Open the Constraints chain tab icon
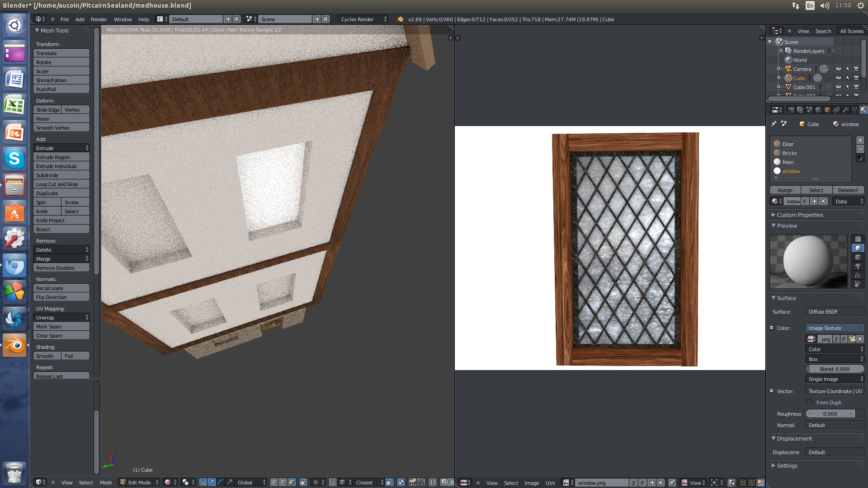Screen dimensions: 868x488 pos(836,110)
